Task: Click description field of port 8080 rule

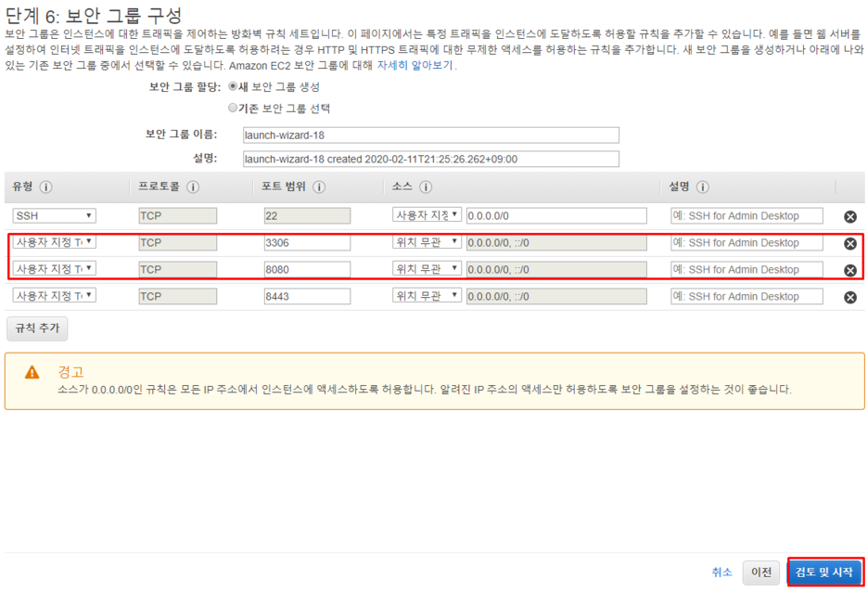Action: click(x=747, y=270)
